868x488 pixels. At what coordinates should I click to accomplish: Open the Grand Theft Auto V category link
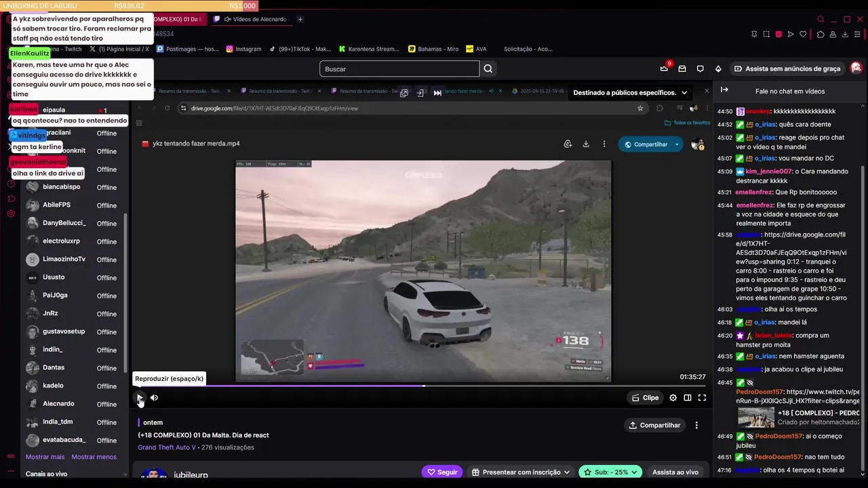(x=167, y=447)
